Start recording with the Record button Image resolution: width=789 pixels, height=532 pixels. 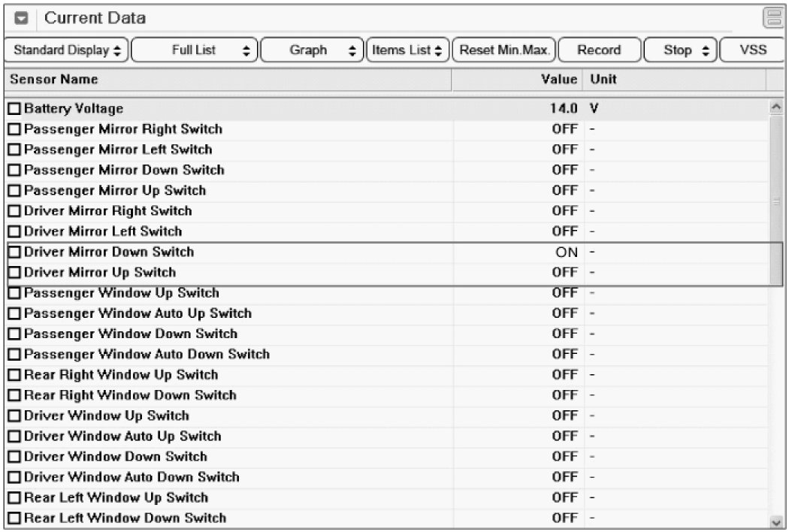point(599,50)
